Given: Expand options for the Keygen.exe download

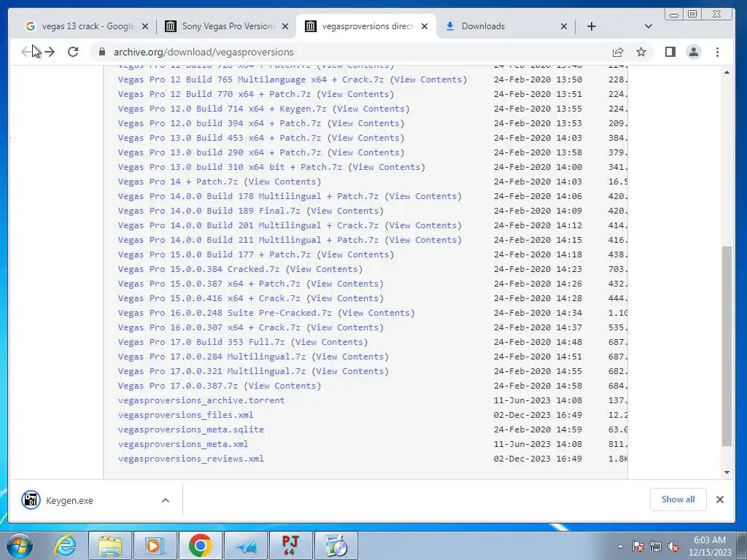Looking at the screenshot, I should click(x=166, y=500).
